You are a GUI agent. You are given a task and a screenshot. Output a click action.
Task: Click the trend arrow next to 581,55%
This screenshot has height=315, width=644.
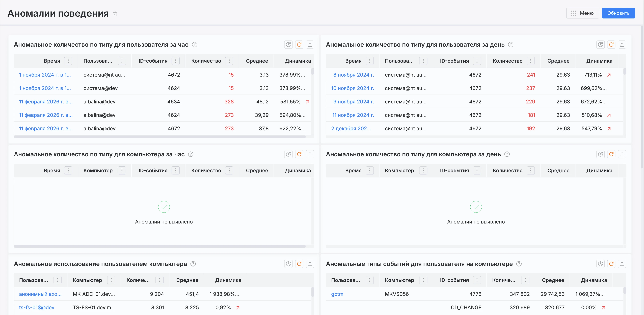(308, 102)
